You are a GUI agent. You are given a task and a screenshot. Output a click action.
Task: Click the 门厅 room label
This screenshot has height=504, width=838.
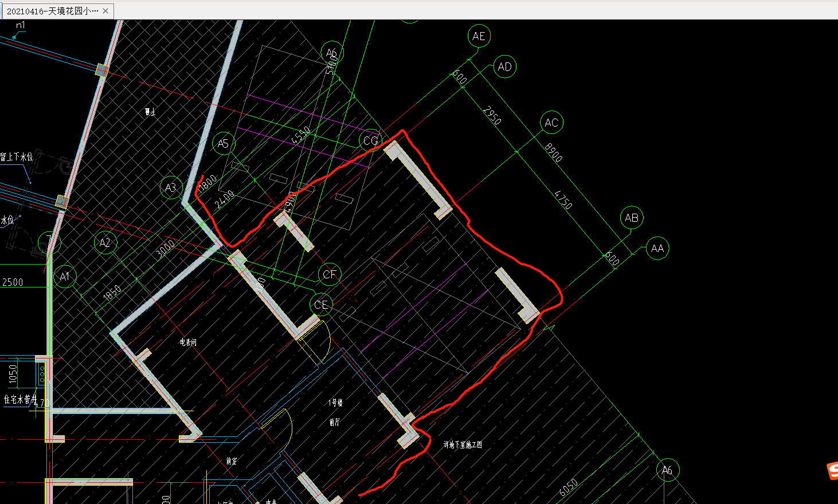pyautogui.click(x=335, y=422)
